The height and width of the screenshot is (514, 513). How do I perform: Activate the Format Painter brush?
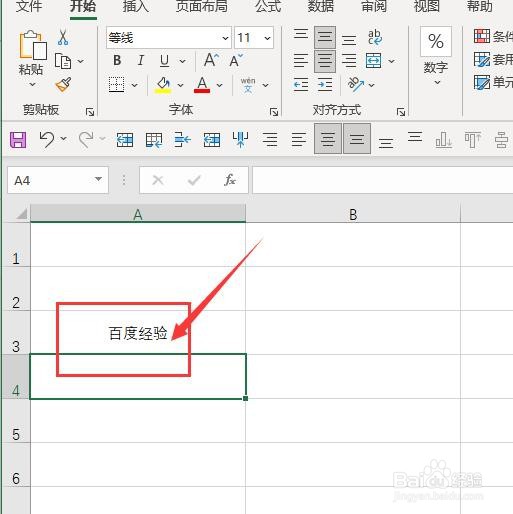pos(63,85)
